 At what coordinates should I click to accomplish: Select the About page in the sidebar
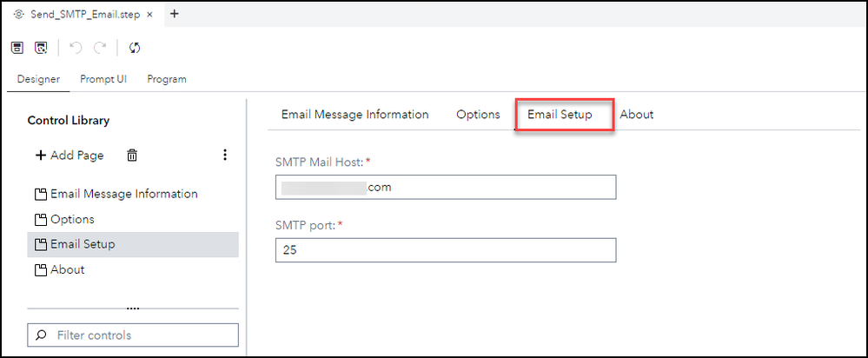[x=67, y=269]
